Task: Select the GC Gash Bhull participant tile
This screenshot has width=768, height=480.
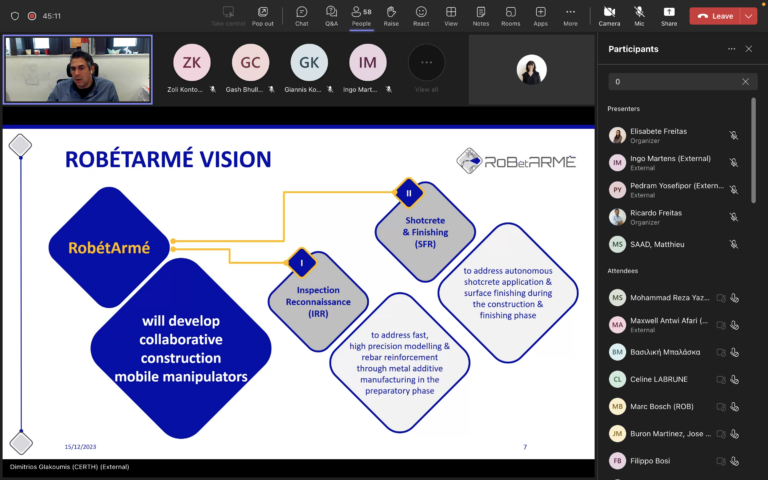Action: pyautogui.click(x=250, y=69)
